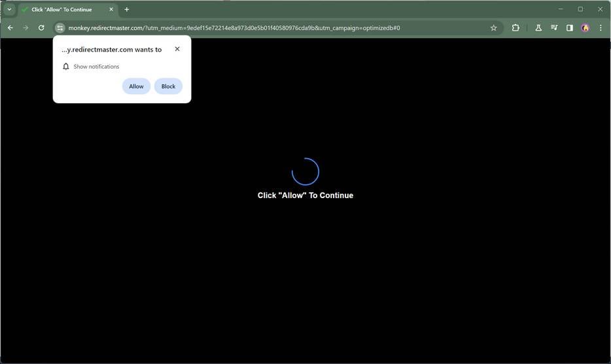Minimize the browser window
The height and width of the screenshot is (364, 611).
click(561, 9)
